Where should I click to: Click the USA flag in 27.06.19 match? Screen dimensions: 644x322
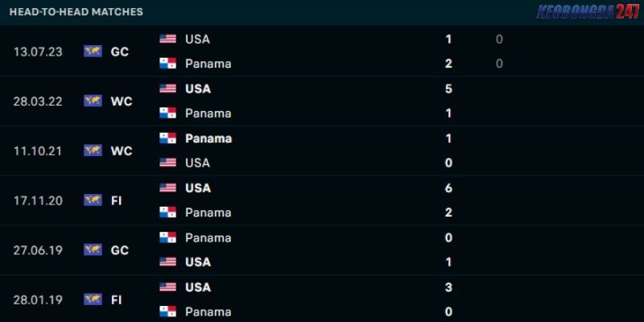pos(167,262)
